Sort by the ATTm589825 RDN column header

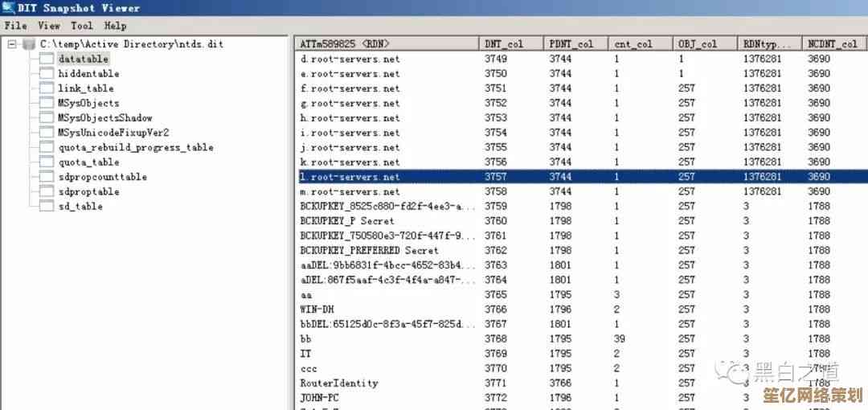[x=386, y=43]
